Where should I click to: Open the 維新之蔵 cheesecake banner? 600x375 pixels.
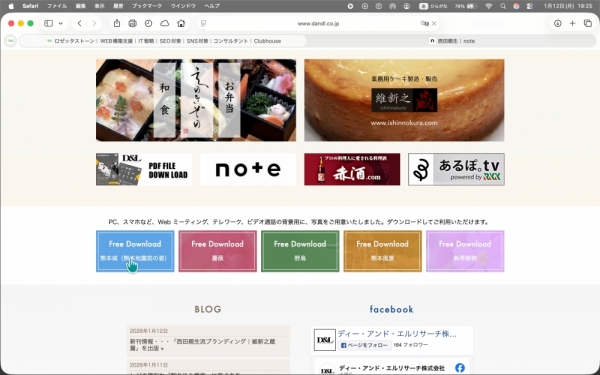click(x=404, y=100)
